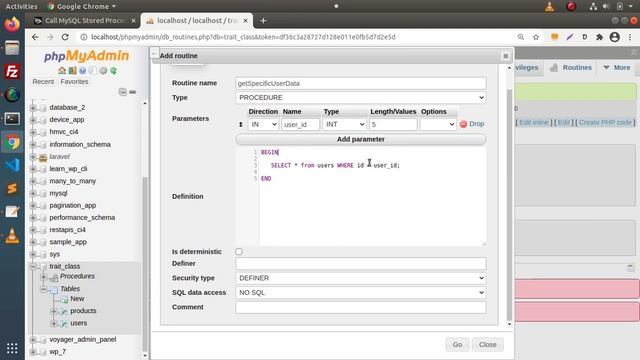Click the Comment input field
The height and width of the screenshot is (360, 640).
pos(361,307)
